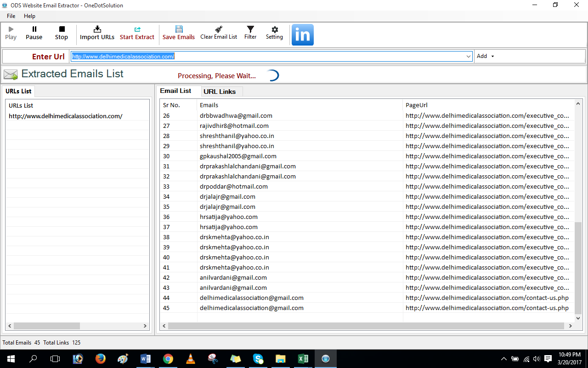This screenshot has width=588, height=368.
Task: Clear Email List with brush icon
Action: pos(219,33)
